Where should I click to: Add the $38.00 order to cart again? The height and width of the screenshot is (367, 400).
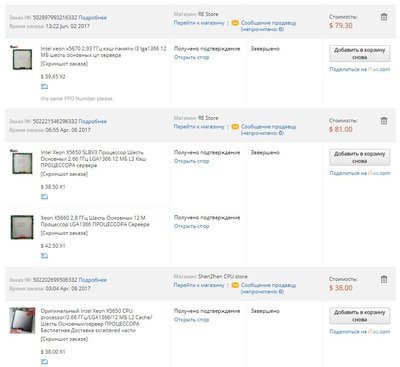[x=360, y=316]
